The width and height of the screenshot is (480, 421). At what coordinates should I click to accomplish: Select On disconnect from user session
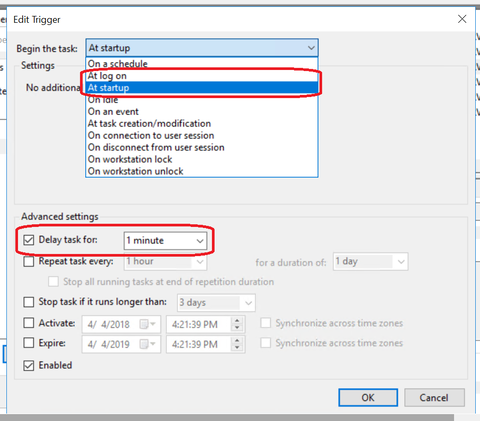202,147
